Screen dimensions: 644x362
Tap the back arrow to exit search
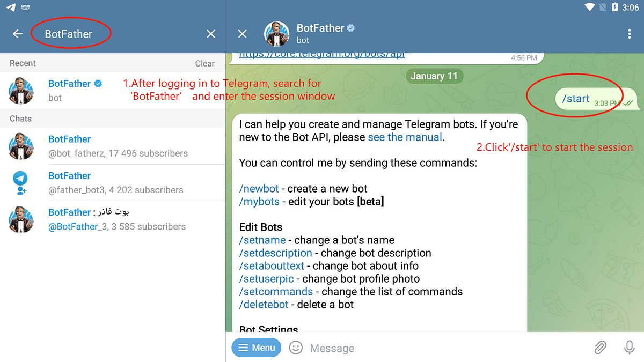pyautogui.click(x=17, y=33)
